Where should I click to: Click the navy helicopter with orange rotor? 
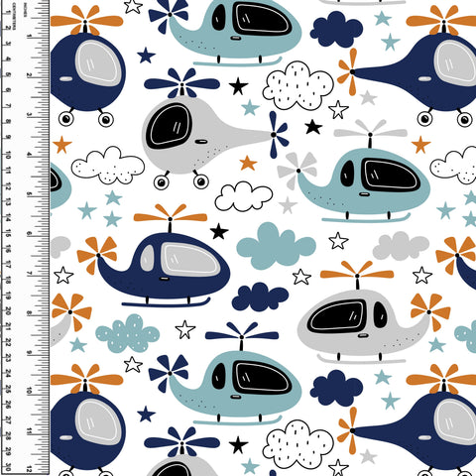click(x=154, y=256)
